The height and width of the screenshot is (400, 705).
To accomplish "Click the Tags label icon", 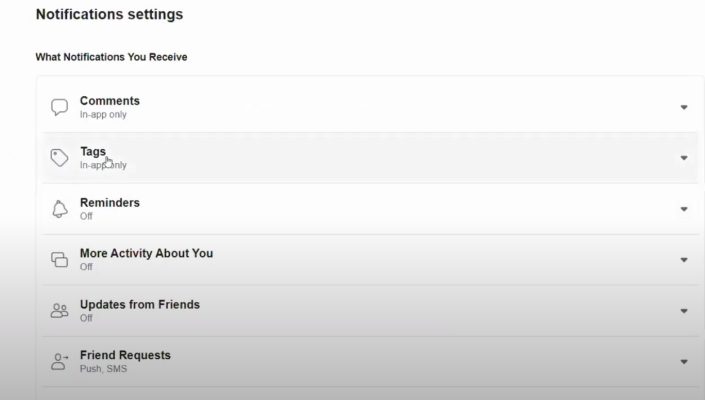I will [59, 158].
